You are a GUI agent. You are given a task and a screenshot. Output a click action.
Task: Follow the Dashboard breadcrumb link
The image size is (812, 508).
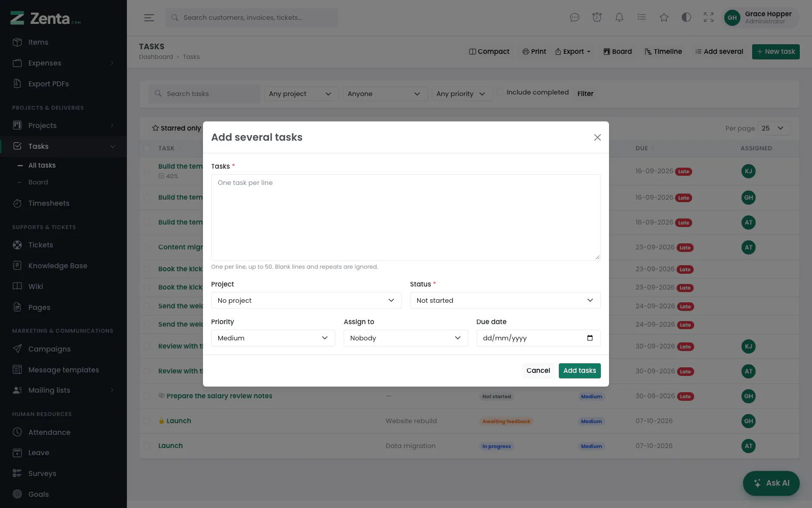coord(156,57)
